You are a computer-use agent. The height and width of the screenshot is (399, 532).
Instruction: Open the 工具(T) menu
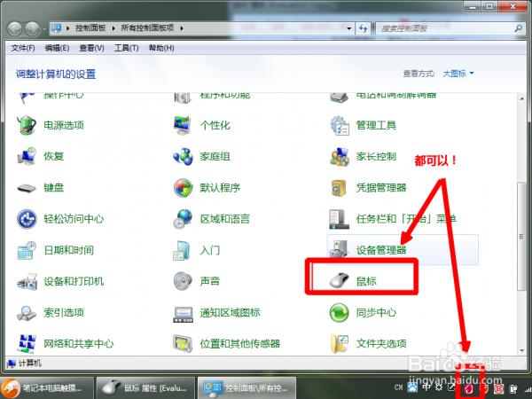(x=126, y=48)
